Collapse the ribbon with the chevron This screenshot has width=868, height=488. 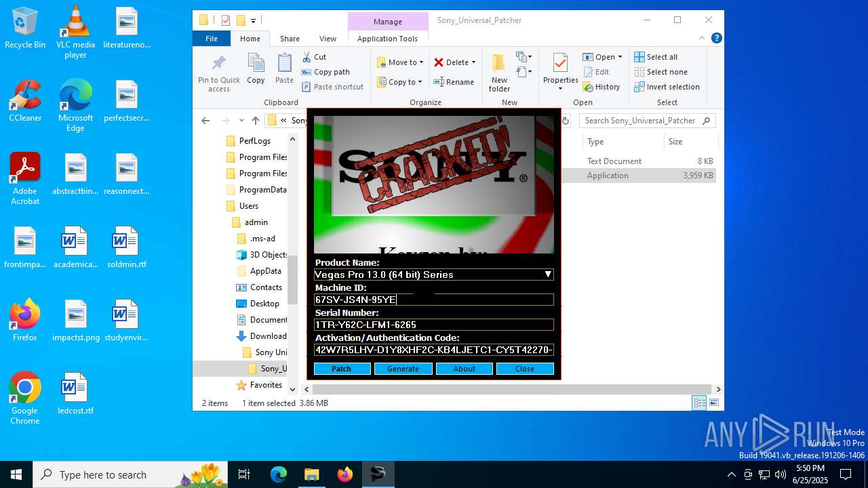703,39
